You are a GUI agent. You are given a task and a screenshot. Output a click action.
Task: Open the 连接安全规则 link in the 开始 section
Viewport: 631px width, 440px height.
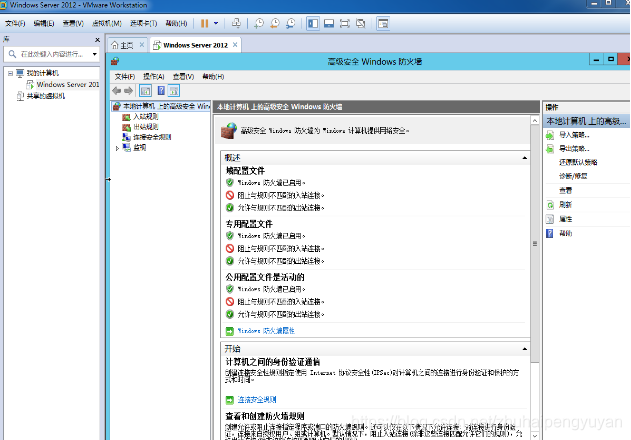tap(257, 400)
